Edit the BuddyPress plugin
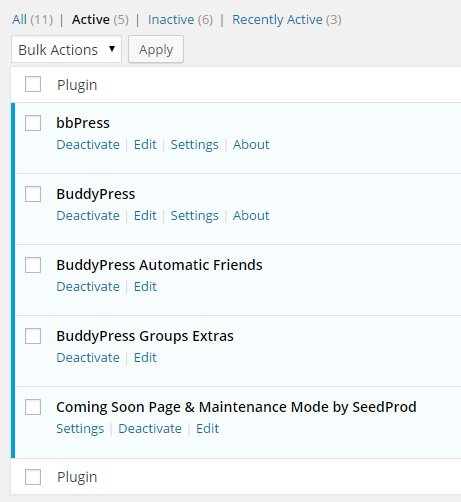 (x=145, y=216)
